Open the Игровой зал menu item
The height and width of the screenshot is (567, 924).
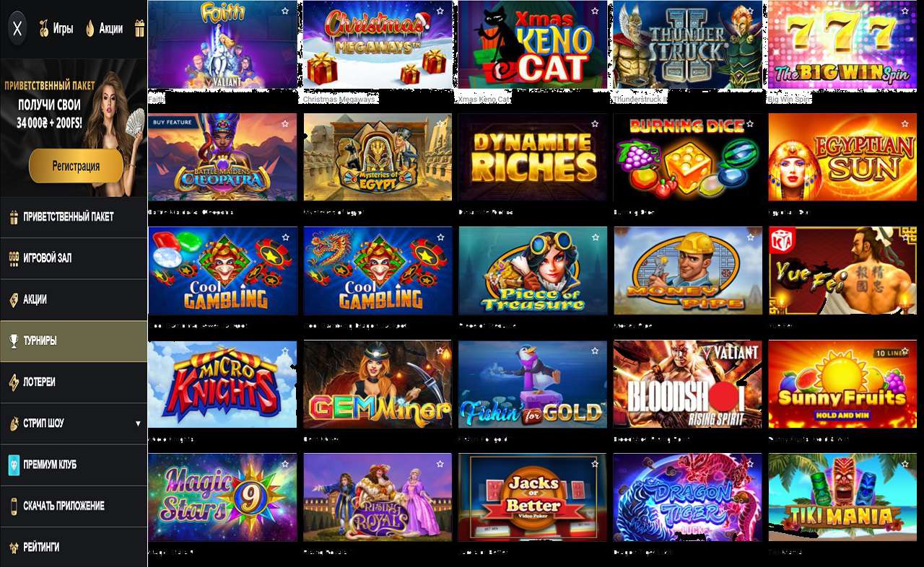tap(74, 258)
